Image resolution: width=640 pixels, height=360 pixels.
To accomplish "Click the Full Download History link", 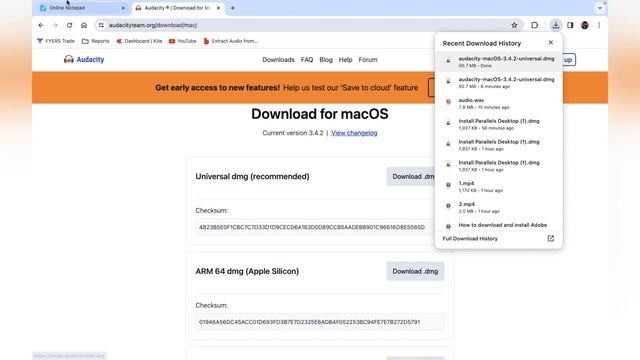I will pos(470,239).
